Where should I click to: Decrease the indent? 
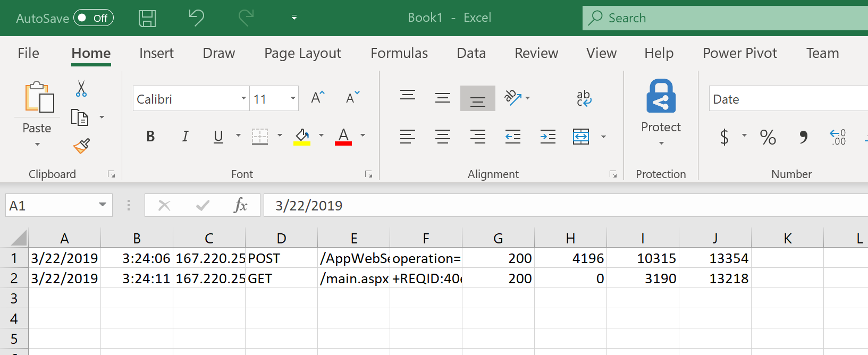coord(513,137)
